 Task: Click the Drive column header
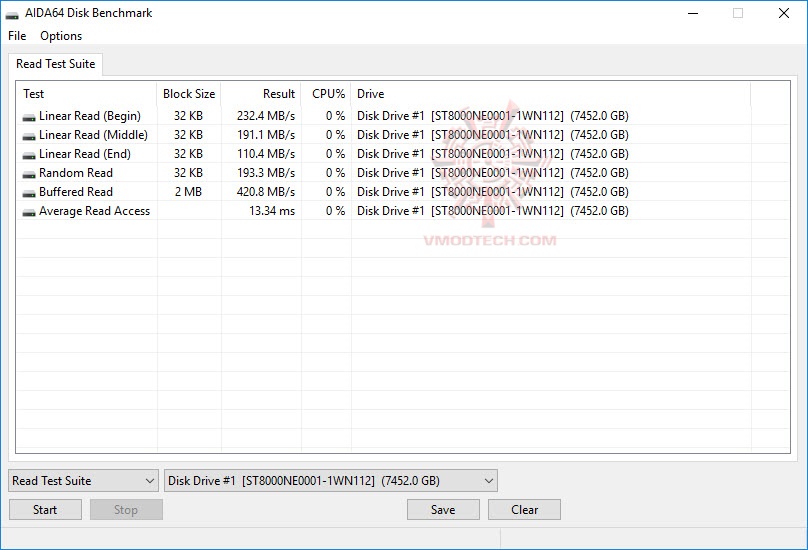(x=551, y=94)
